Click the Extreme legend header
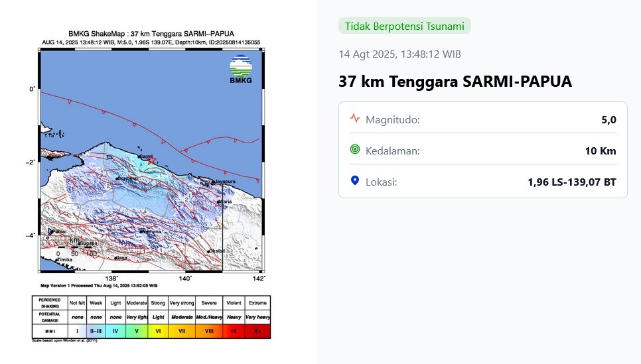Image resolution: width=641 pixels, height=364 pixels. pos(257,303)
